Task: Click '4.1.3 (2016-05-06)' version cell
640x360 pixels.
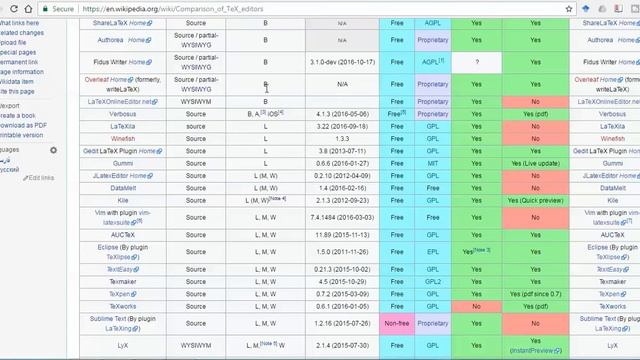Action: 342,114
